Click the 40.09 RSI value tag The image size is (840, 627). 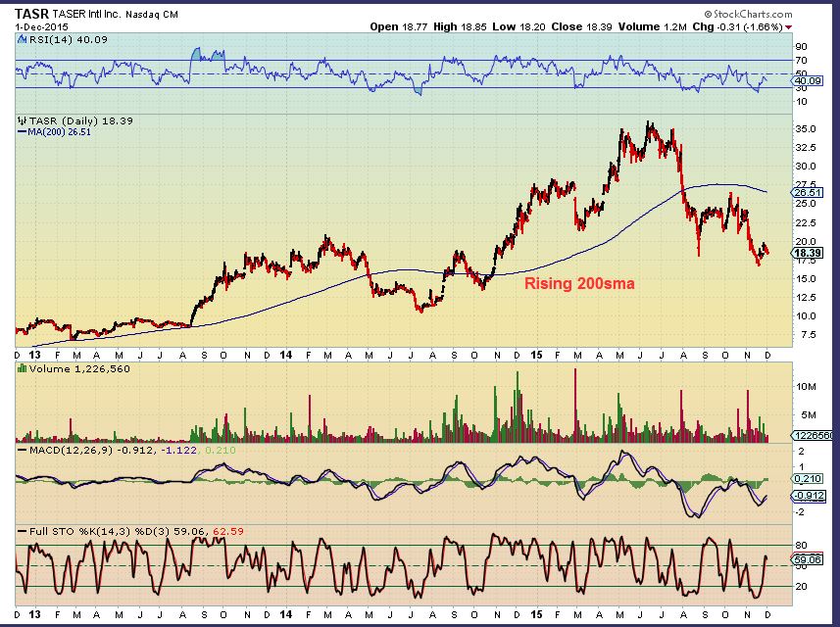coord(808,81)
